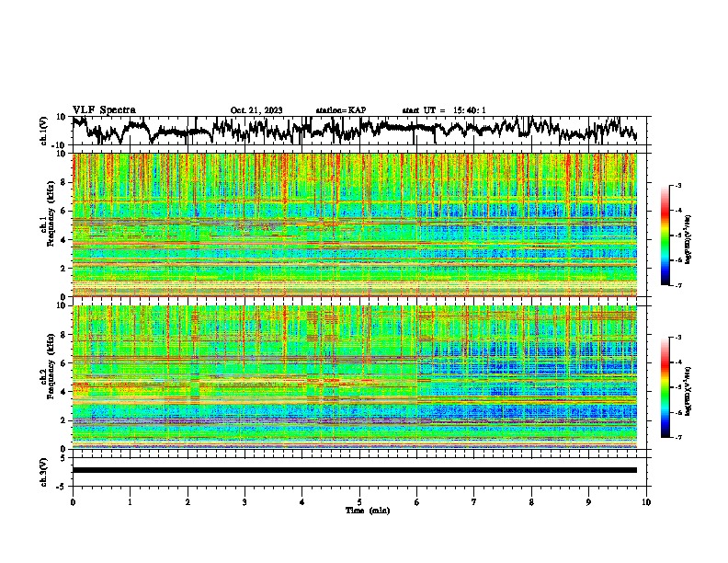Select the "start UT = 15:40:1" text
The width and height of the screenshot is (728, 563).
(444, 110)
